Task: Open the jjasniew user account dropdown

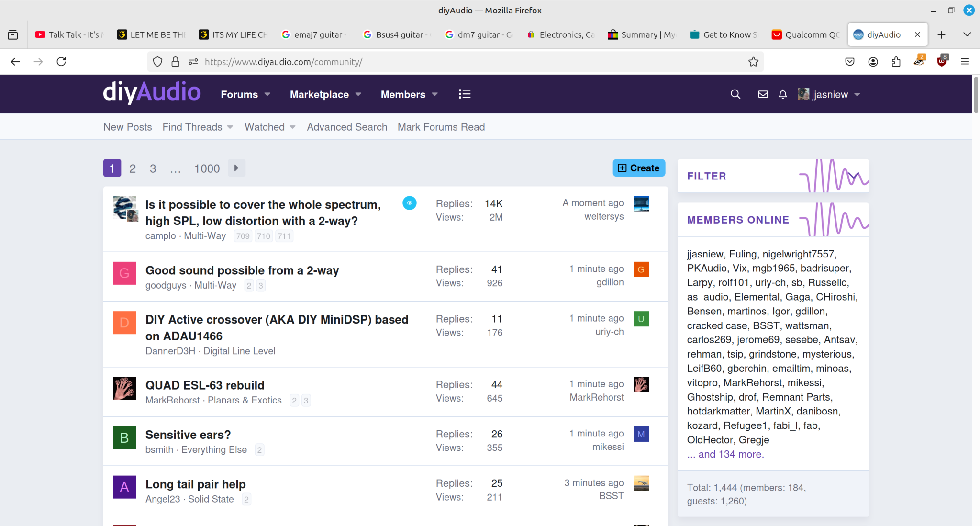Action: point(829,94)
